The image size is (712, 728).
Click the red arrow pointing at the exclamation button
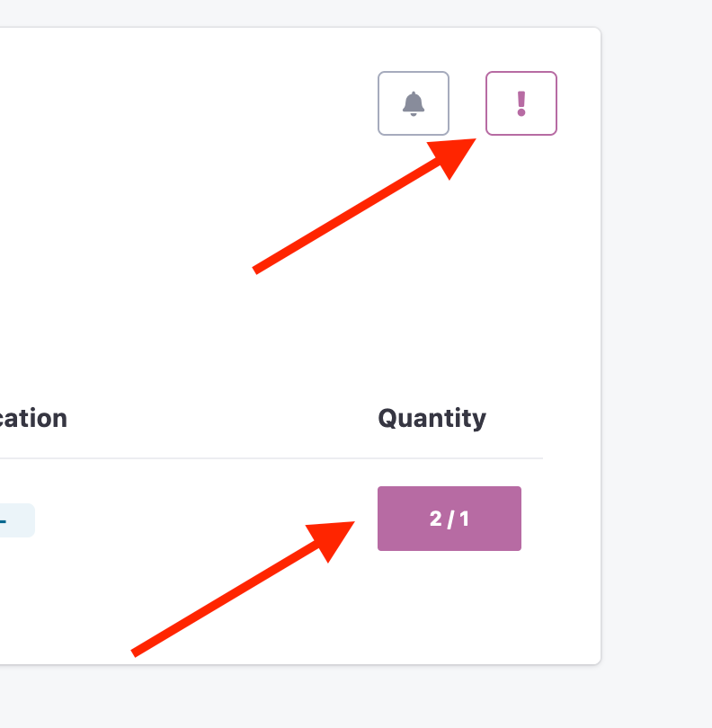tap(365, 206)
